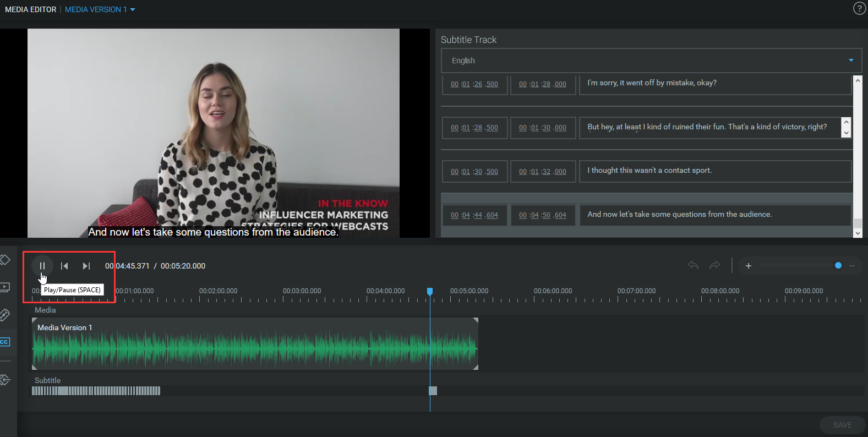
Task: Edit end time 00:01:28.000
Action: tap(543, 84)
